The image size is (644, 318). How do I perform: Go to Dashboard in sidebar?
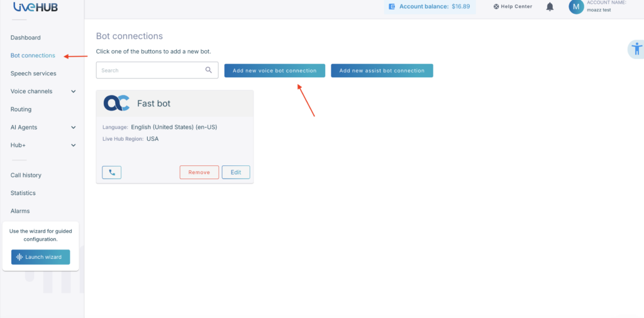tap(26, 38)
